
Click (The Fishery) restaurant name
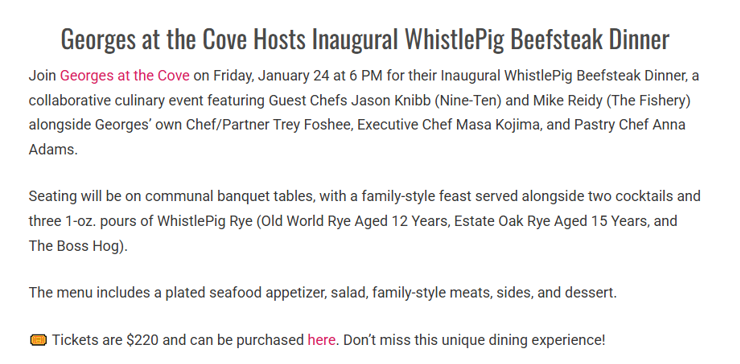(x=645, y=101)
